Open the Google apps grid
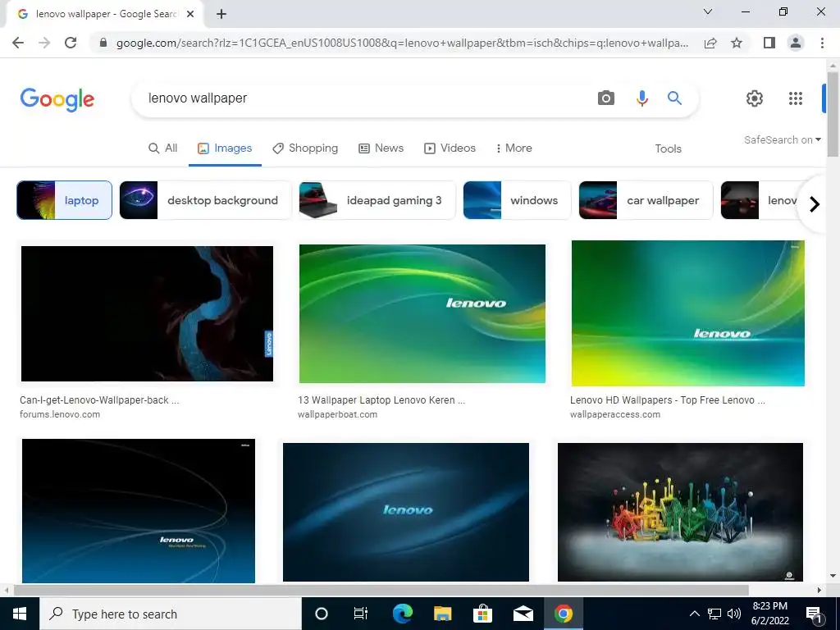 coord(796,98)
